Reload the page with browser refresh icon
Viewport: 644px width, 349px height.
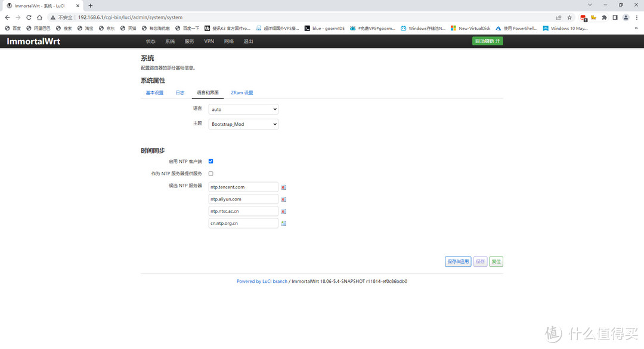29,17
